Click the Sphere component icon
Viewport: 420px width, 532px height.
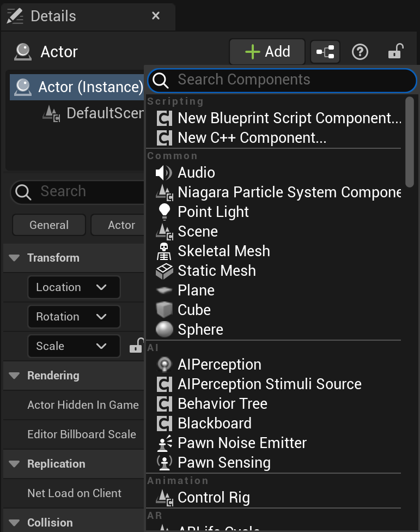[163, 330]
